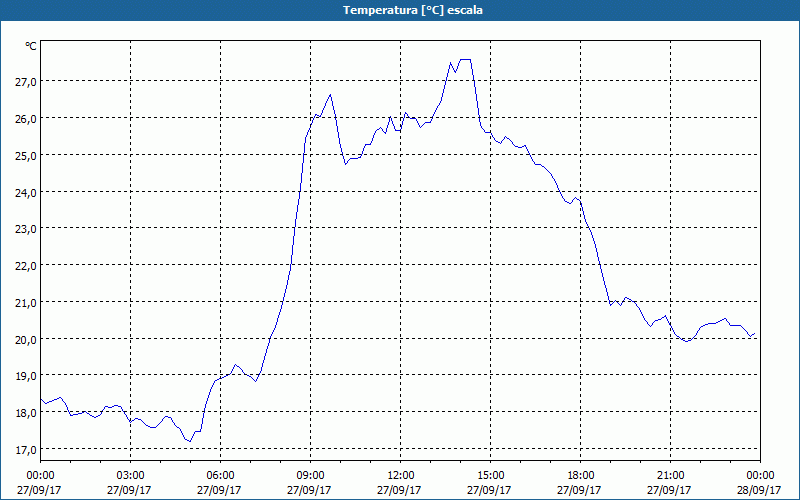Click the 28/09/17 date label

(759, 490)
